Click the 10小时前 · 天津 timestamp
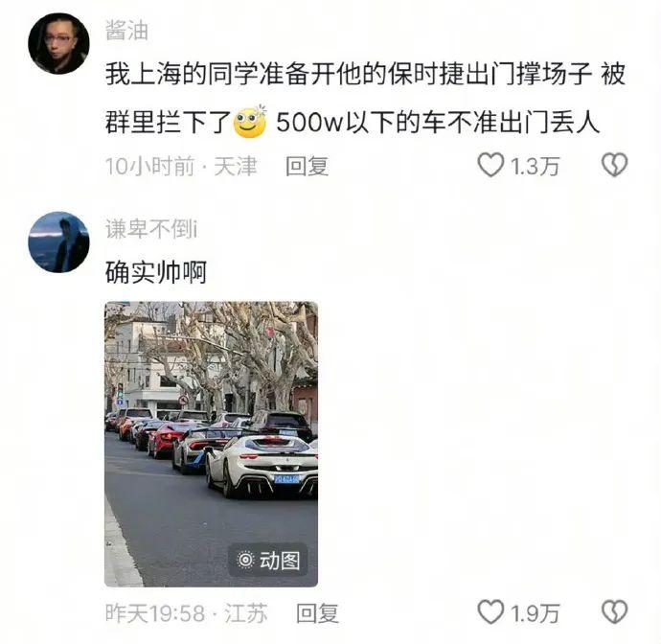This screenshot has width=661, height=644. coord(181,166)
